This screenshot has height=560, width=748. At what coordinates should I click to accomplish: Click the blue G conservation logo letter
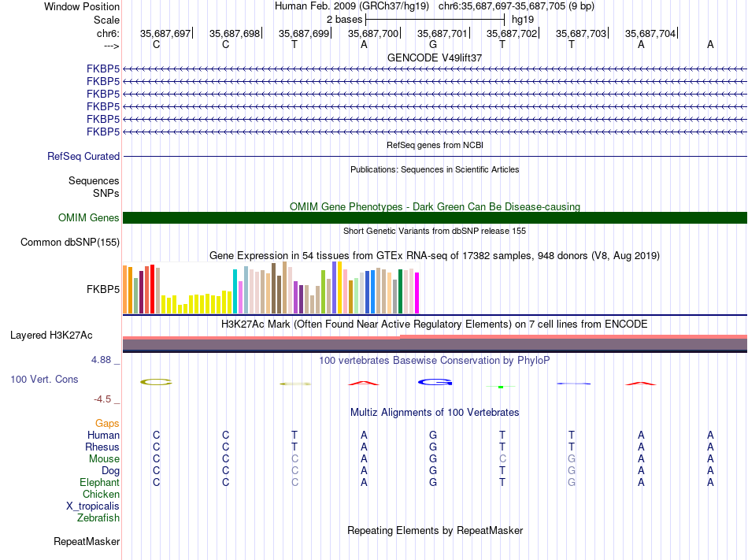(434, 382)
